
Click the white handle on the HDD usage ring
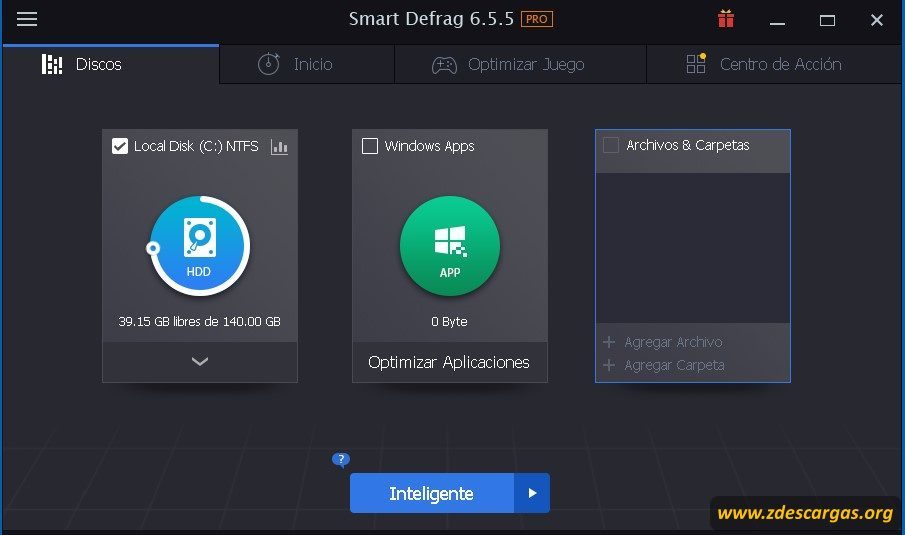[153, 248]
